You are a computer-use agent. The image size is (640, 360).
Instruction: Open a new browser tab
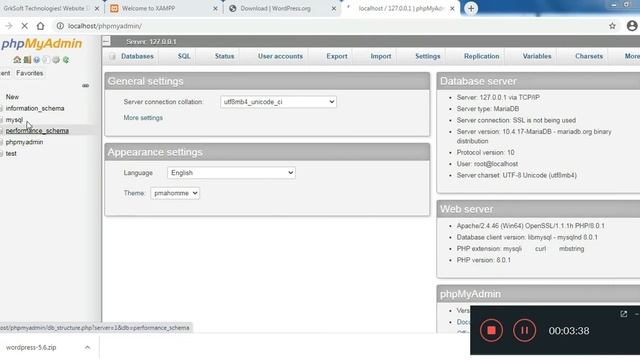(x=471, y=8)
